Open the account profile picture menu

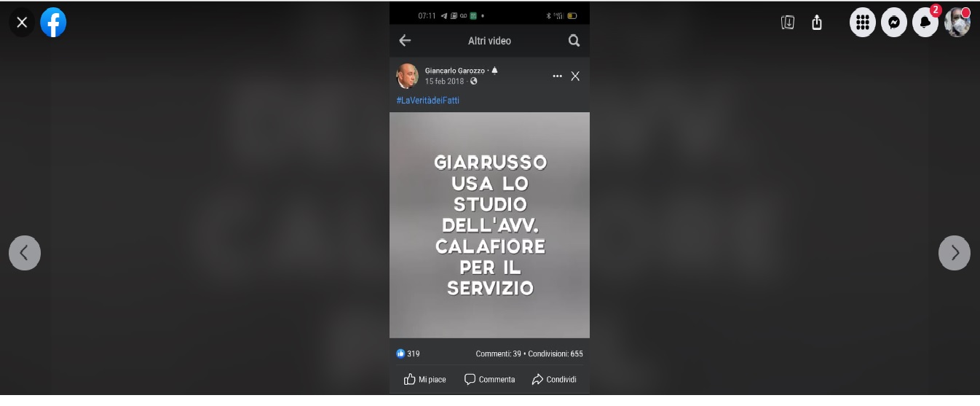(957, 23)
